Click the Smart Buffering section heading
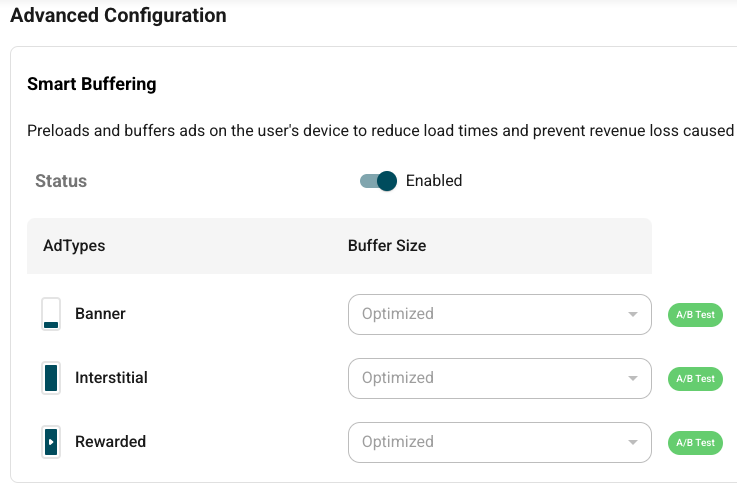 (92, 84)
